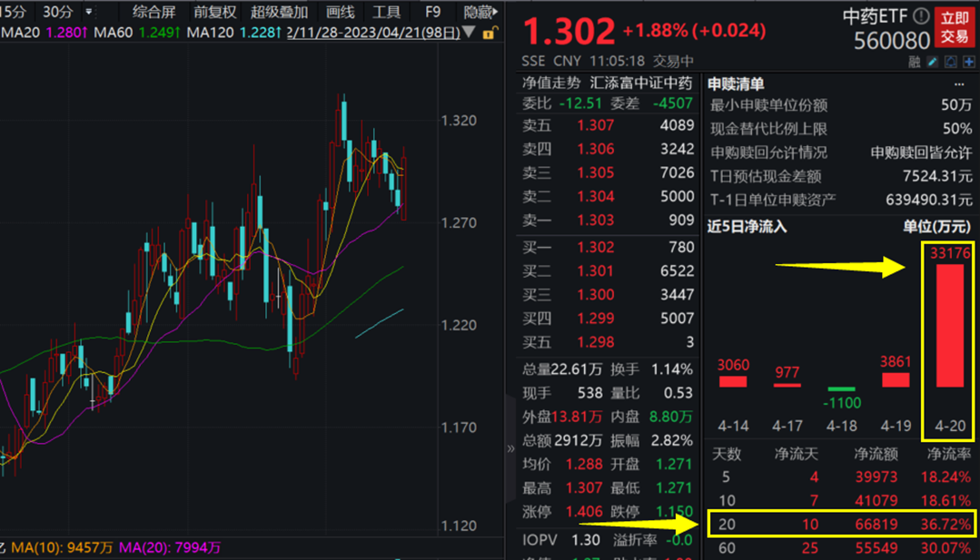Open the 画线 drawing tools
Screen dimensions: 980x560
tap(341, 12)
